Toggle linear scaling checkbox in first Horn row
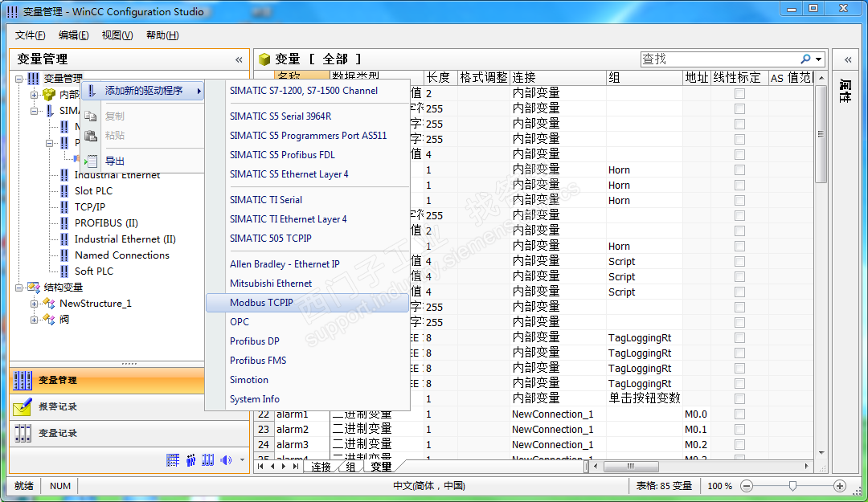This screenshot has width=868, height=502. coord(739,170)
